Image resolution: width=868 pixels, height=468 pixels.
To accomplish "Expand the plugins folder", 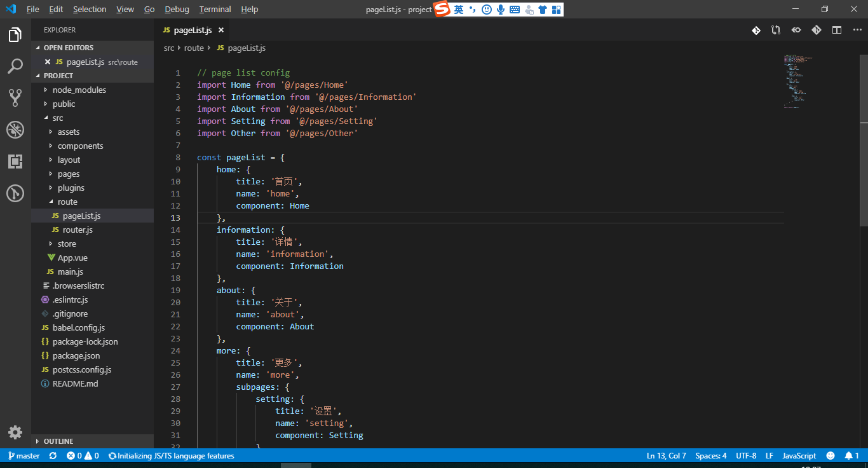I will tap(93, 188).
